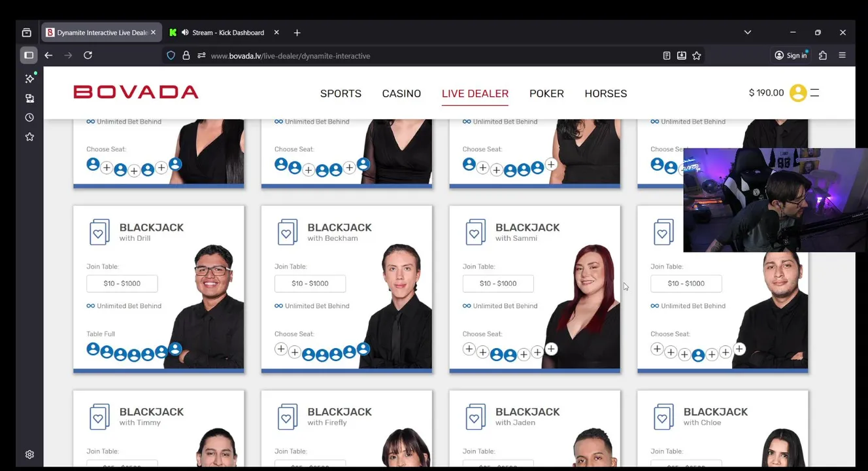Toggle reader view icon

tap(667, 56)
